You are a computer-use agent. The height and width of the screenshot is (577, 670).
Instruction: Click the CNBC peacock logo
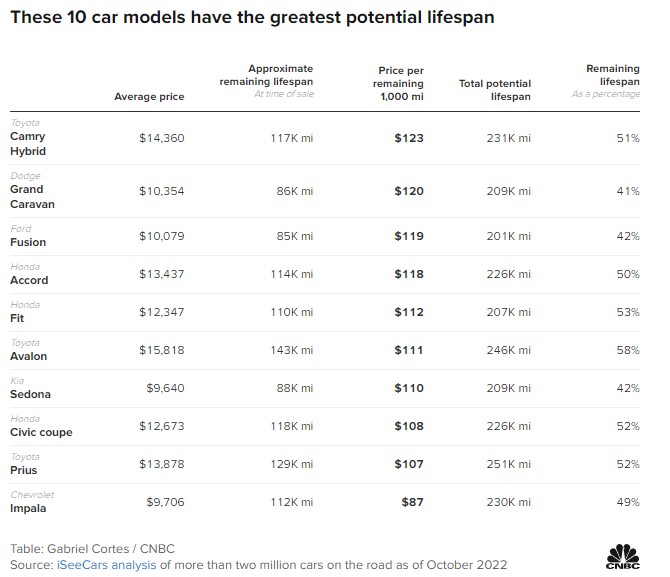click(x=622, y=554)
